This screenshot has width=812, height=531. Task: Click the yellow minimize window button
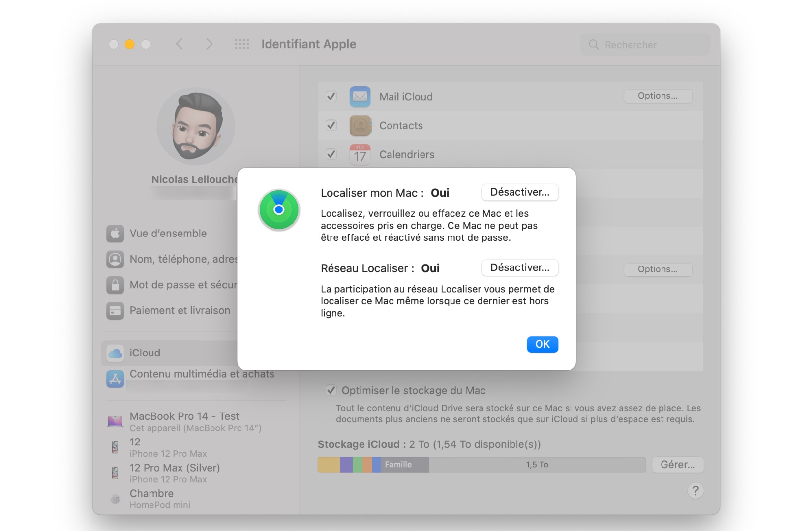click(x=130, y=44)
